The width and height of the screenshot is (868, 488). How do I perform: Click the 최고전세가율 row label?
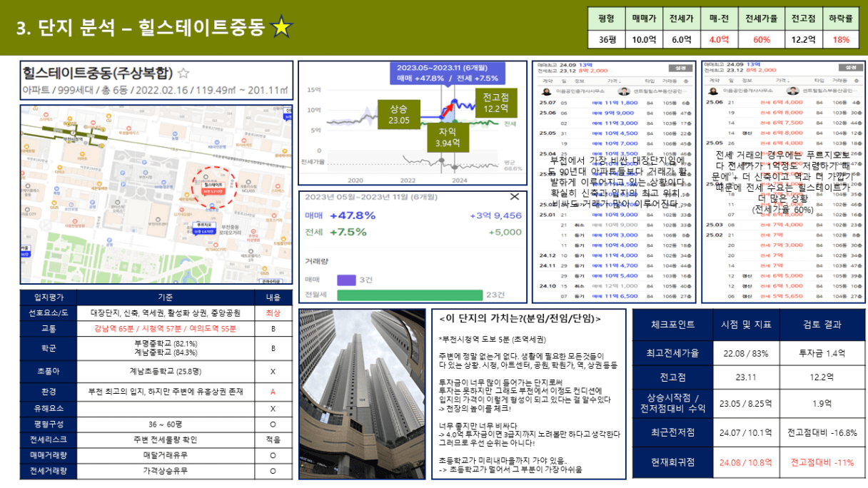click(x=673, y=353)
